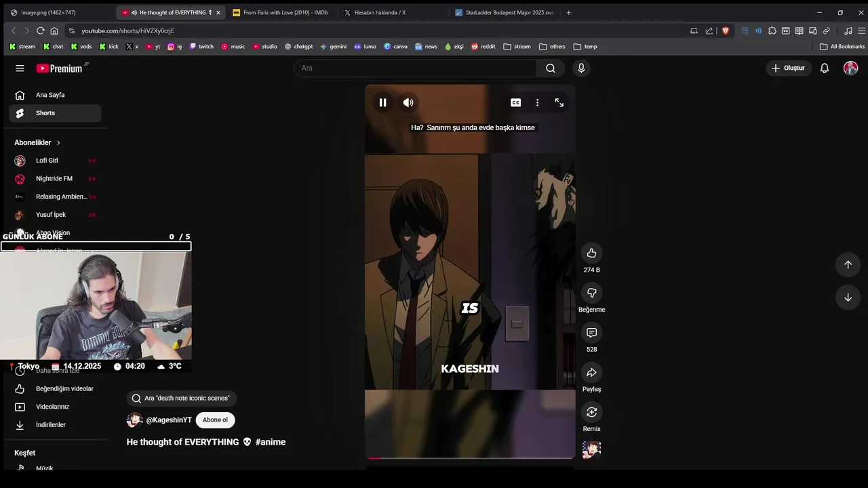Expand the temp bookmark folder
The image size is (868, 488).
pos(585,47)
